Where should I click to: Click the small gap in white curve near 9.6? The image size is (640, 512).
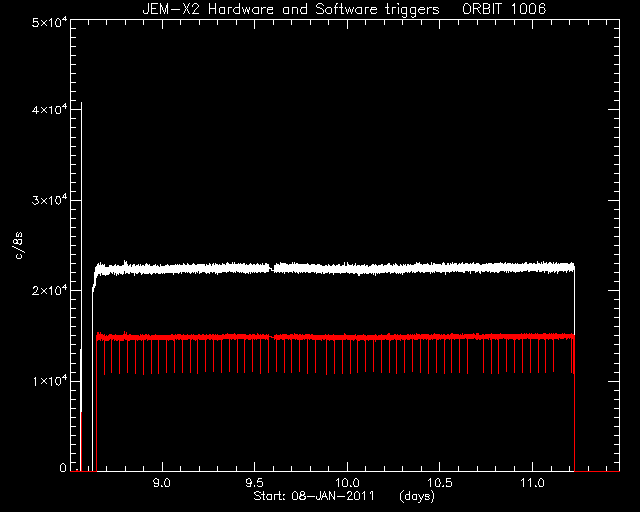[x=272, y=268]
